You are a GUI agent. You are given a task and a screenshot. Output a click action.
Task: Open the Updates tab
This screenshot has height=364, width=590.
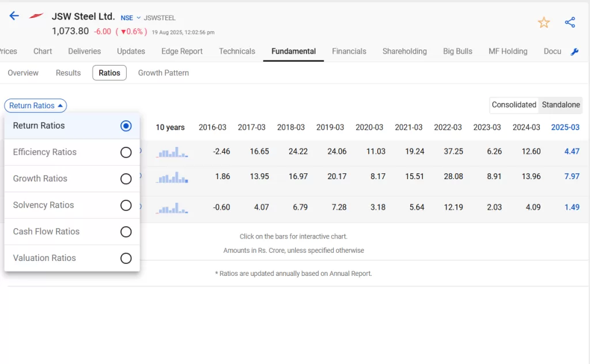click(131, 51)
